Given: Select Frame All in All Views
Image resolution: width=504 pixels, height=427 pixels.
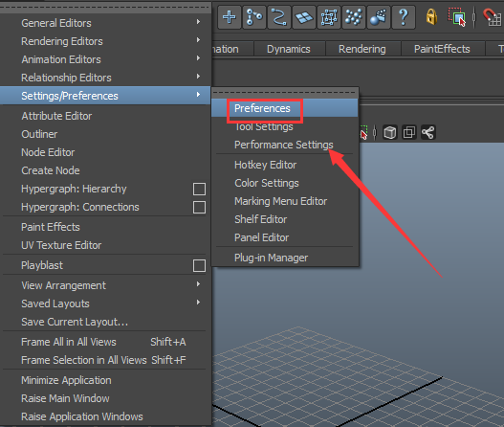Looking at the screenshot, I should click(x=105, y=342).
